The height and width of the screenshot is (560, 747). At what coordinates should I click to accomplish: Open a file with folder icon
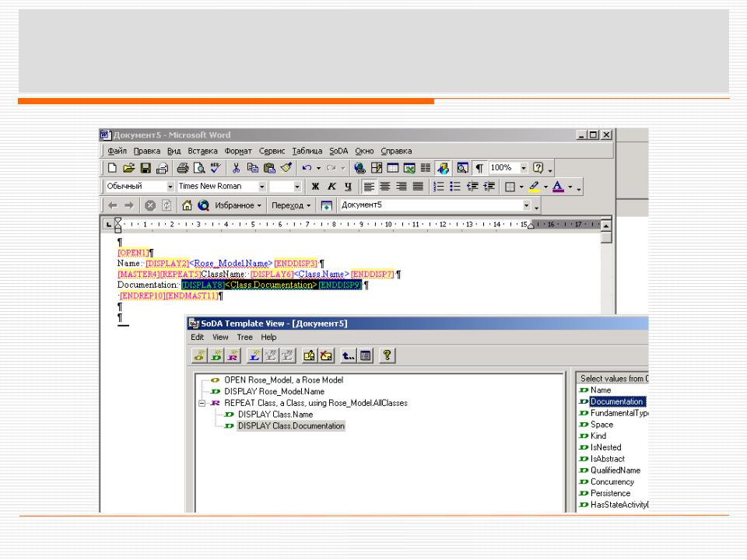pyautogui.click(x=128, y=168)
